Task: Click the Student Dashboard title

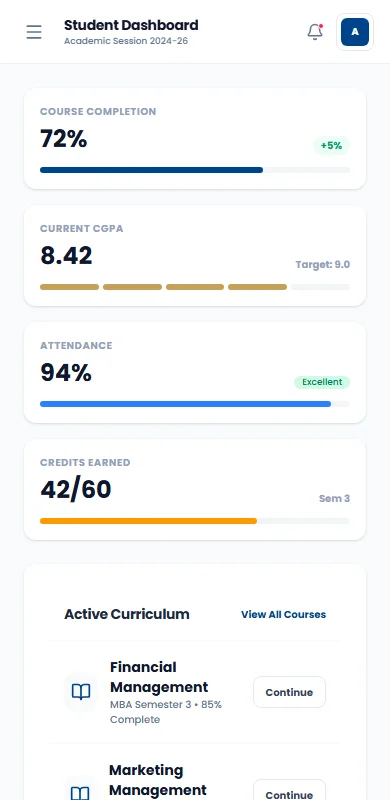Action: (131, 25)
